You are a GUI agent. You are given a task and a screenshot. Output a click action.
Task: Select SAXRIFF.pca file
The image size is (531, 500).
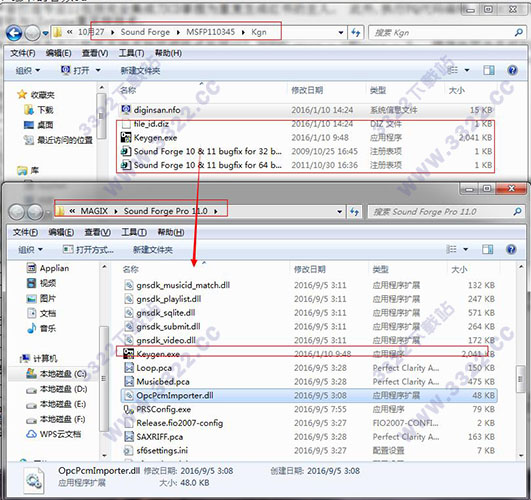pyautogui.click(x=309, y=437)
